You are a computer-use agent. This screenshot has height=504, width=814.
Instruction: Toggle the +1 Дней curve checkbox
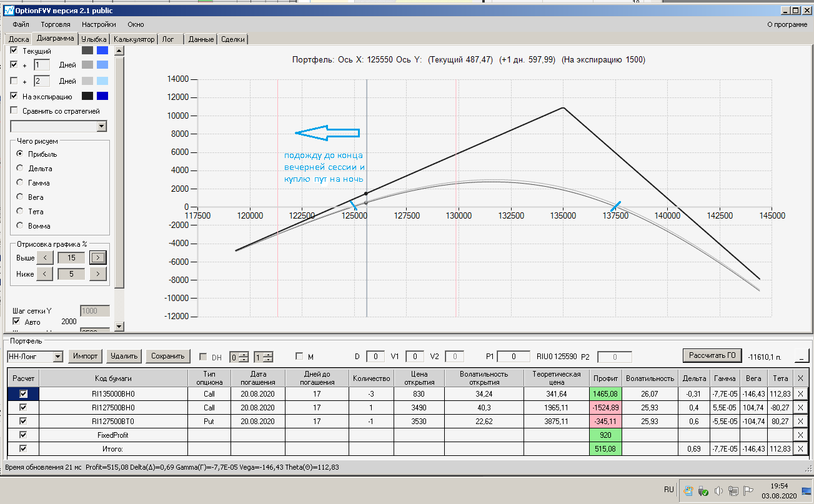pos(14,65)
